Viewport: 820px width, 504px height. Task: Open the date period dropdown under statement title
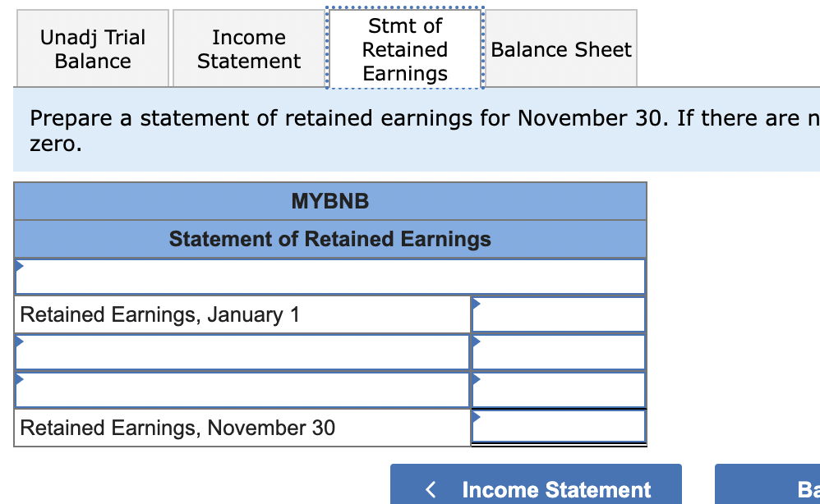330,277
